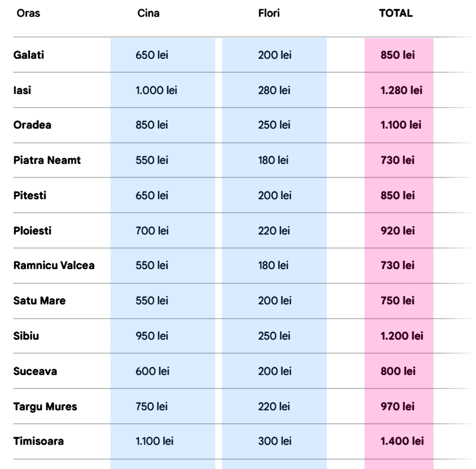
Task: Select the Galati row label
Action: pyautogui.click(x=29, y=55)
